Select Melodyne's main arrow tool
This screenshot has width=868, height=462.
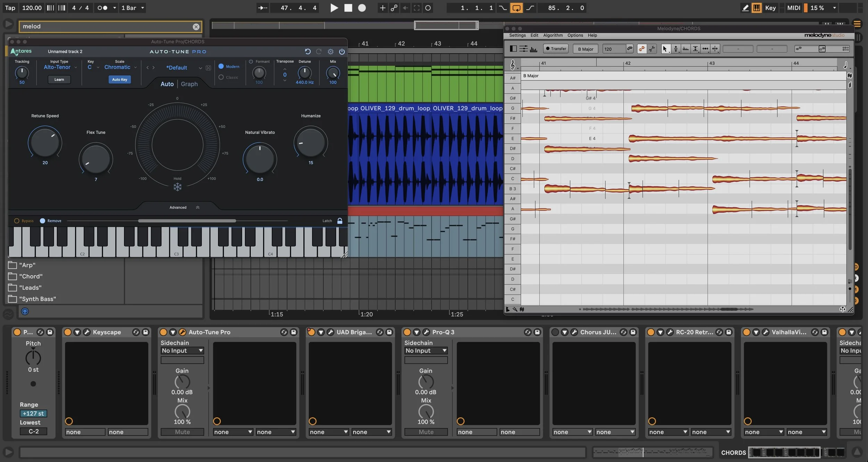point(665,49)
